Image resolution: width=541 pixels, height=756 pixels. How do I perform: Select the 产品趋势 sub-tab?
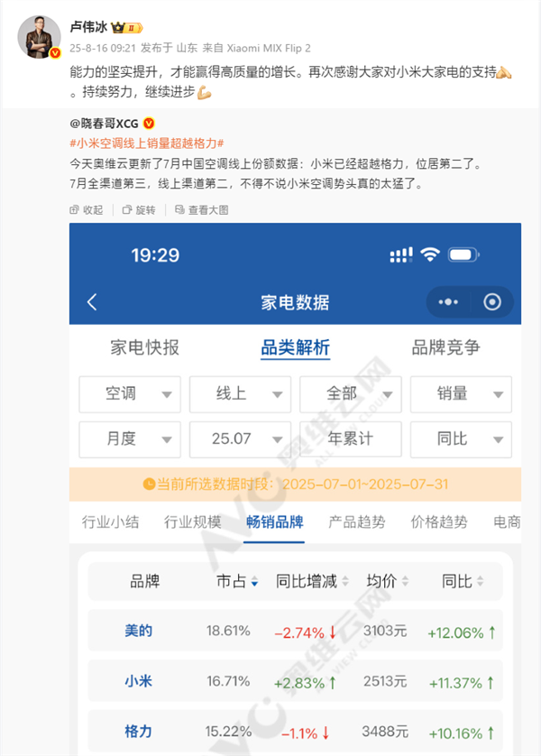356,521
